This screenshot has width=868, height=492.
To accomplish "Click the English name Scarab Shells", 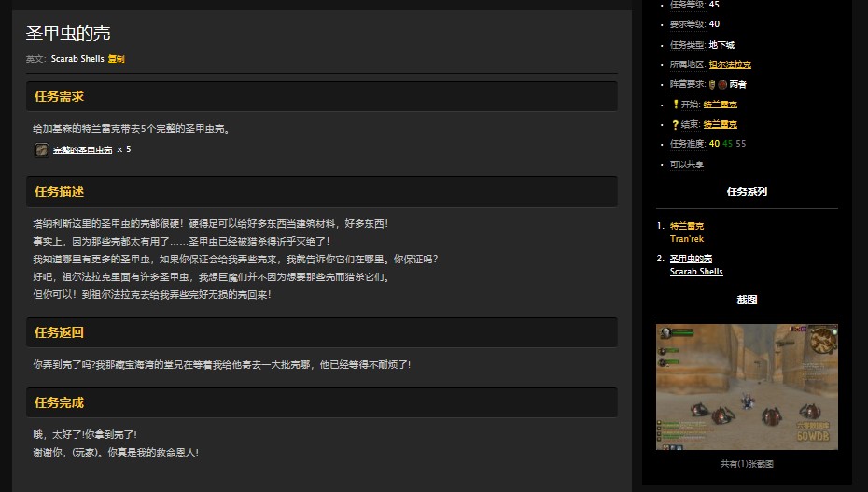I will (77, 59).
